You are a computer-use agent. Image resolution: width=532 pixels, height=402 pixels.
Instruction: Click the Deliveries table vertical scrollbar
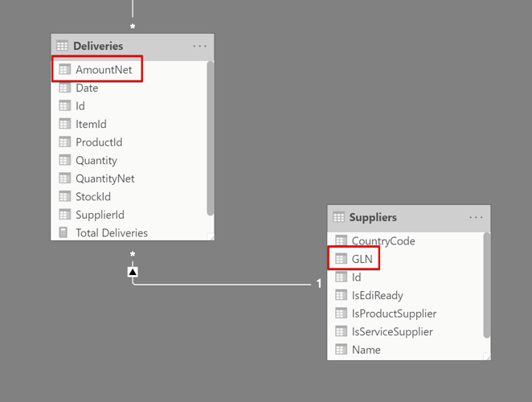(211, 138)
